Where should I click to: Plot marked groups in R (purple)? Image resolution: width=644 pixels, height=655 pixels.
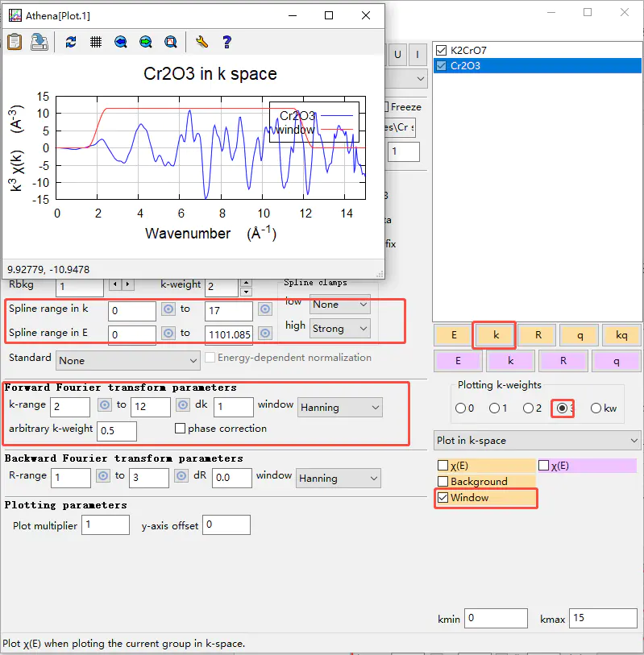pos(563,361)
